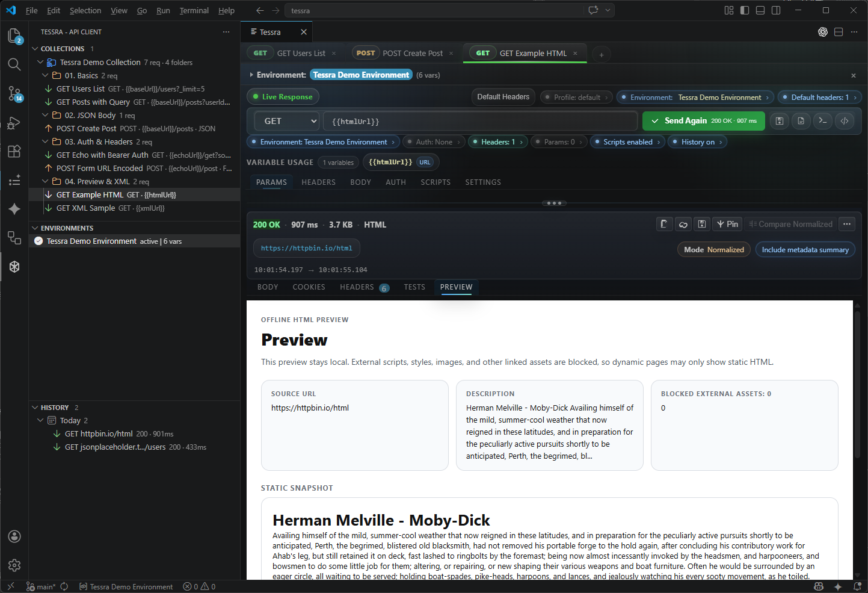Pin the current response

tap(727, 224)
